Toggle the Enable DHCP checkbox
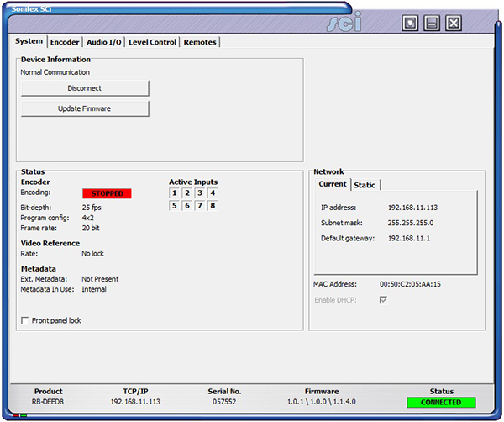 (x=383, y=300)
